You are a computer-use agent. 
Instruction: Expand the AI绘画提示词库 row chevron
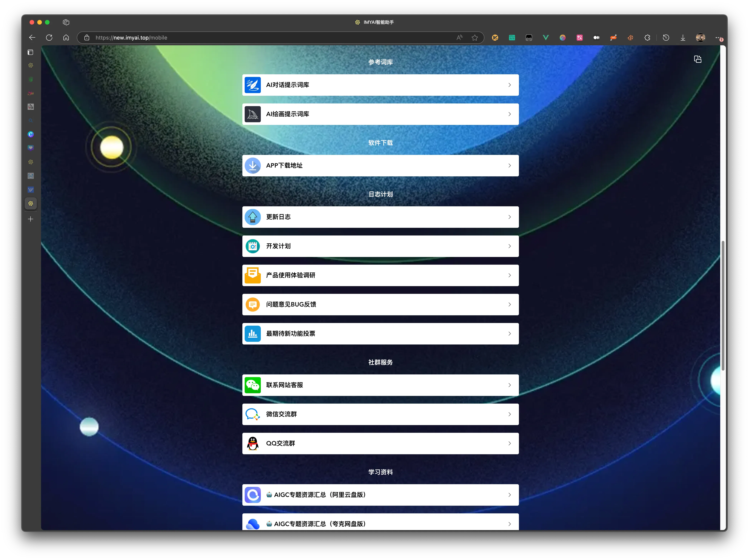[x=510, y=114]
